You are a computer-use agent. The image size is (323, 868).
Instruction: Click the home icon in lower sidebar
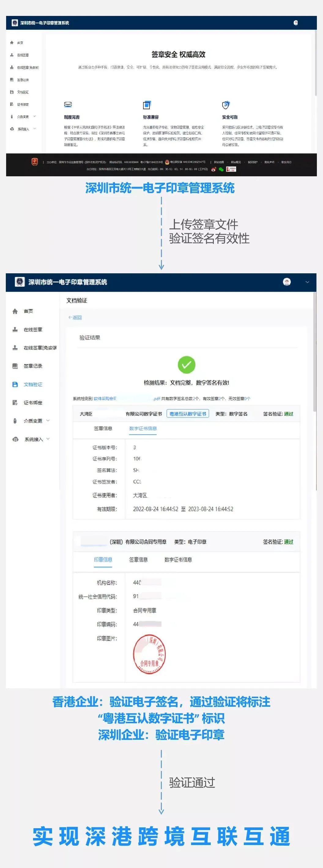pos(15,311)
